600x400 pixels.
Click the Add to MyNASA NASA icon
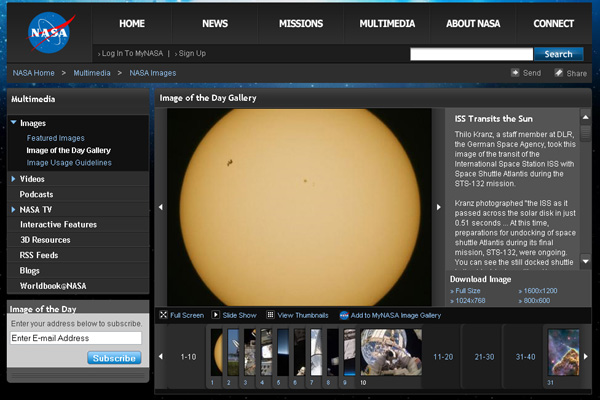(x=344, y=315)
